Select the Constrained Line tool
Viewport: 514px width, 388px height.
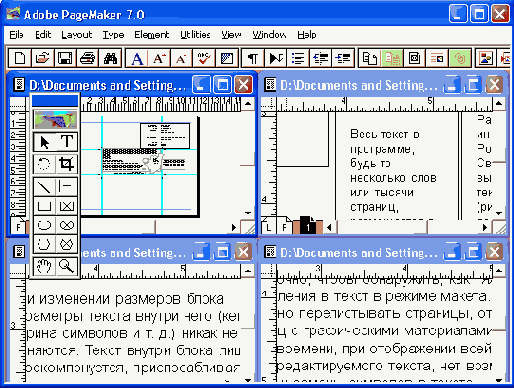point(67,187)
